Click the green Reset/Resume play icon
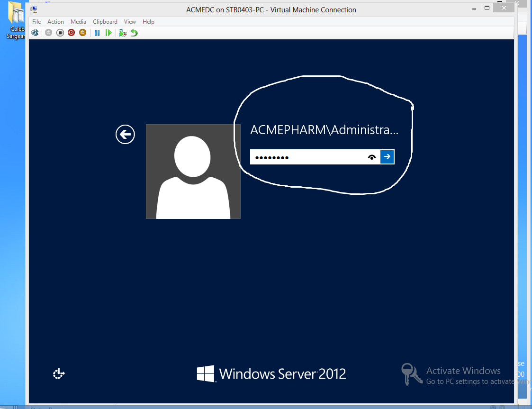 click(108, 33)
